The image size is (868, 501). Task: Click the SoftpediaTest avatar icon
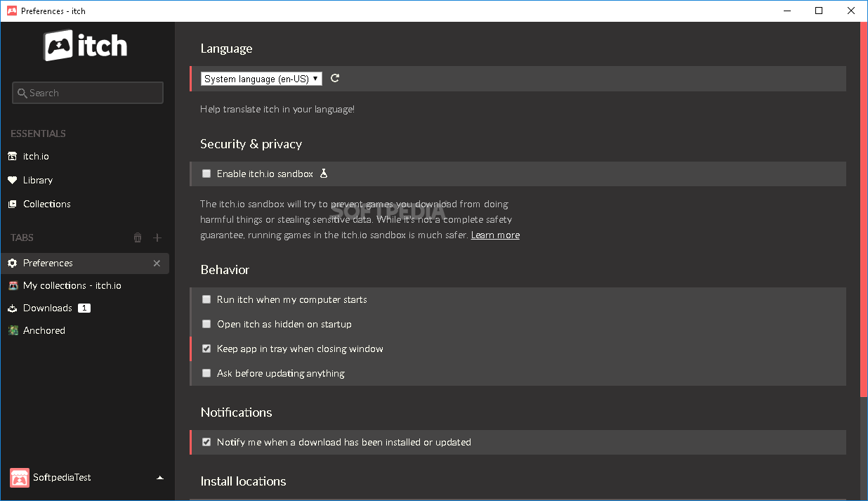tap(20, 478)
